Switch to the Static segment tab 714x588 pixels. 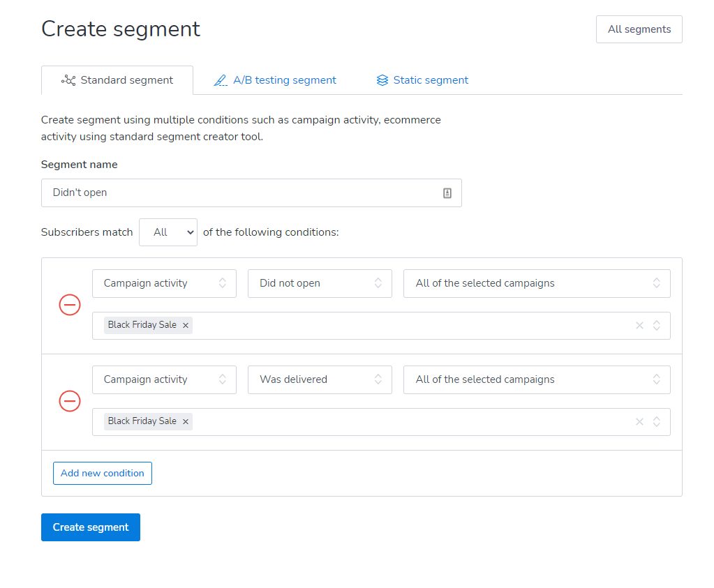click(x=422, y=80)
